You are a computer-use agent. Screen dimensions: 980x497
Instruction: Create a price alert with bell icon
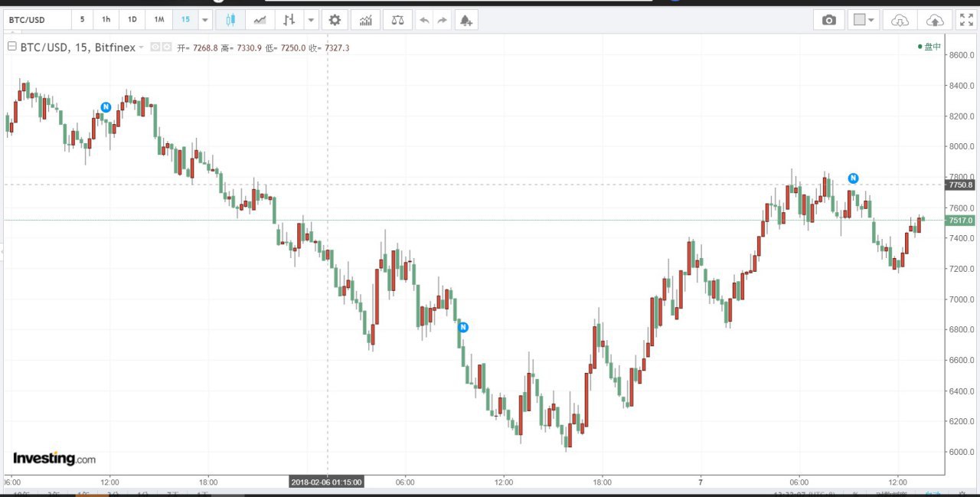pos(465,20)
